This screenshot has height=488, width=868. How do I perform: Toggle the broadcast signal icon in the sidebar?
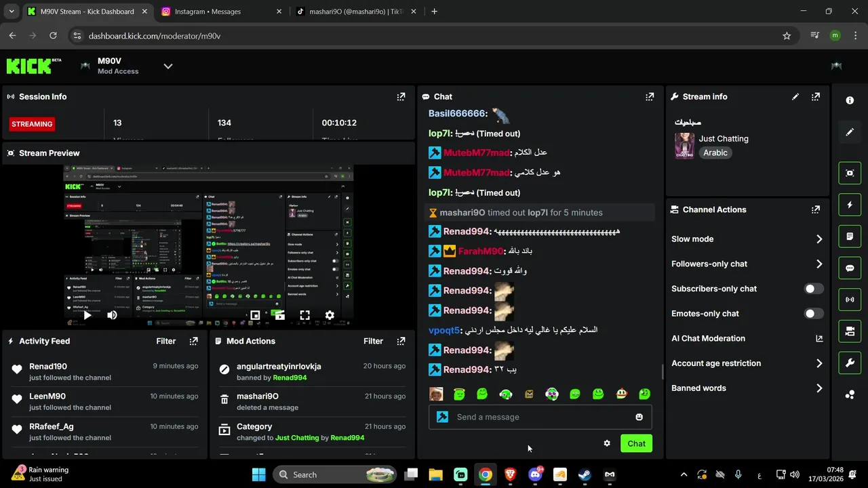850,300
